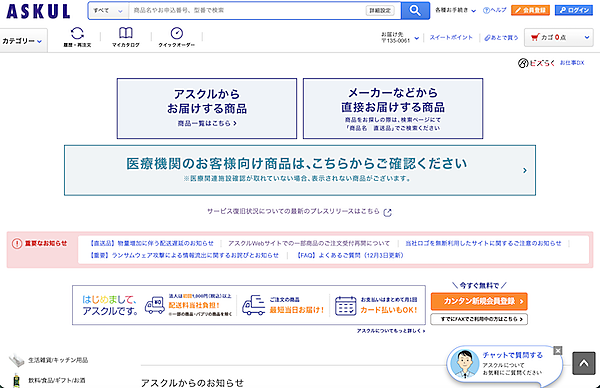The image size is (600, 388).
Task: Click the すでにFAXでご利用中の方はこちら button
Action: pos(479,319)
